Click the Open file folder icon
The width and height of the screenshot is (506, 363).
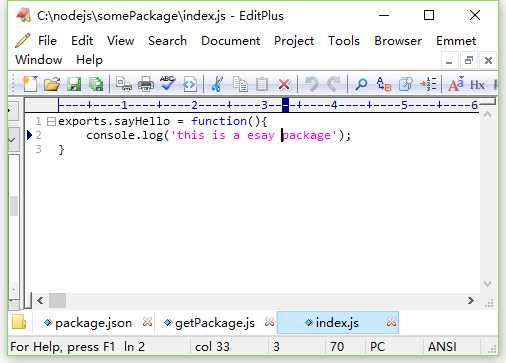point(52,84)
